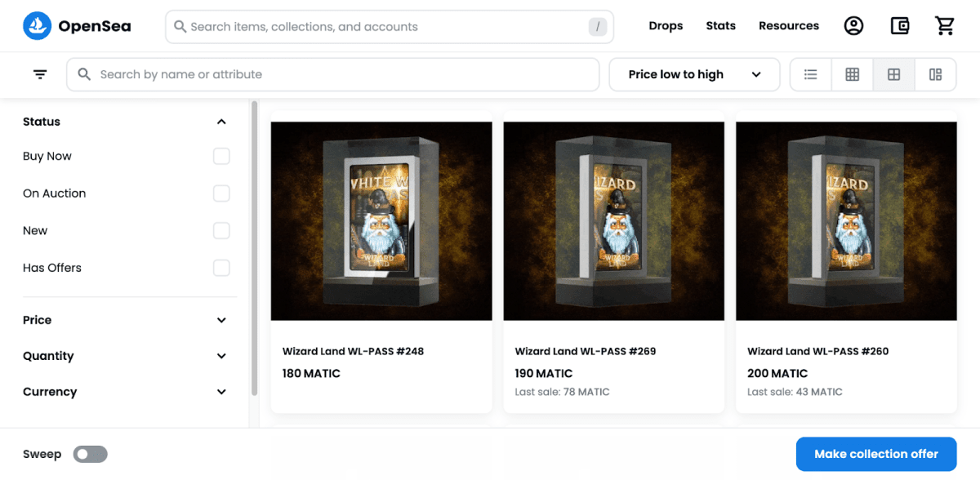Toggle the filter sidebar icon
The image size is (980, 480).
[x=40, y=74]
